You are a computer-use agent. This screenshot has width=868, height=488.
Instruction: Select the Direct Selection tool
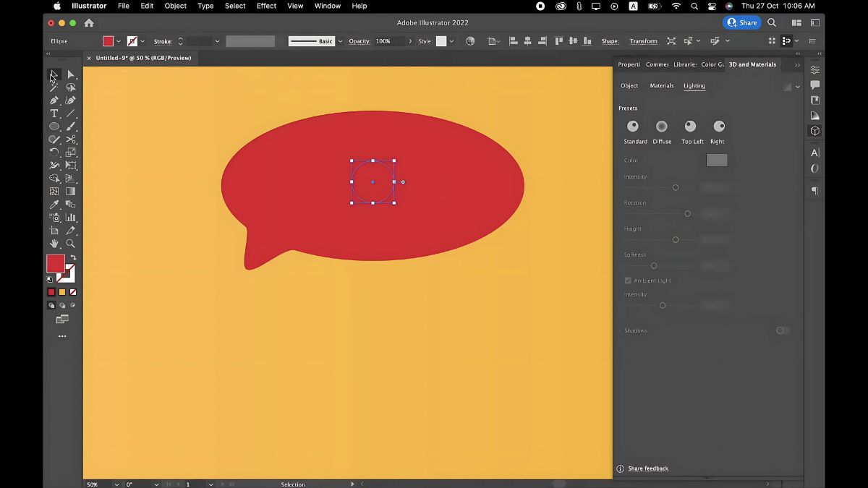pos(71,74)
